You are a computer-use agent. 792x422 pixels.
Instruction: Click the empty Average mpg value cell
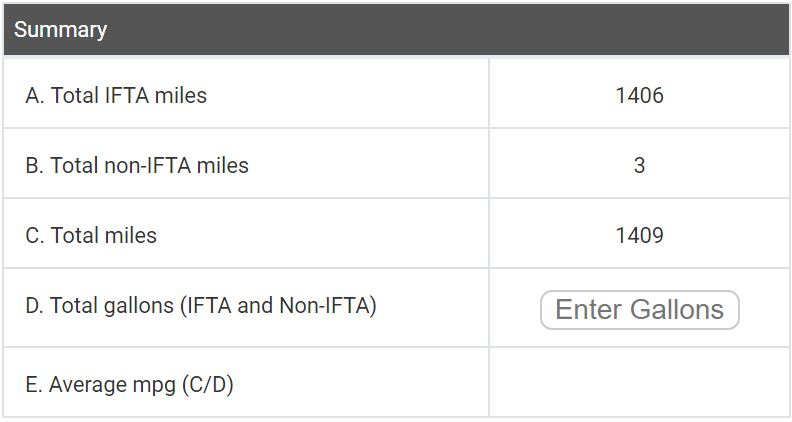tap(639, 383)
